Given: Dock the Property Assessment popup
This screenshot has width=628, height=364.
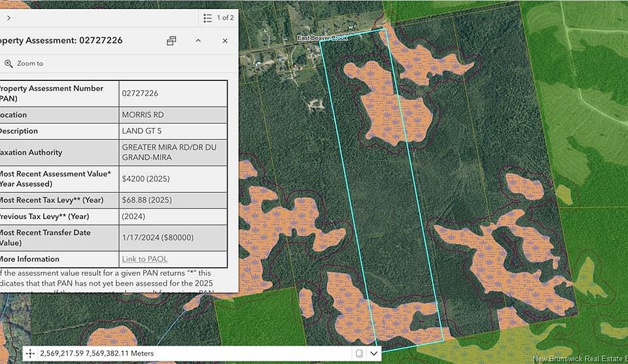Looking at the screenshot, I should tap(171, 41).
